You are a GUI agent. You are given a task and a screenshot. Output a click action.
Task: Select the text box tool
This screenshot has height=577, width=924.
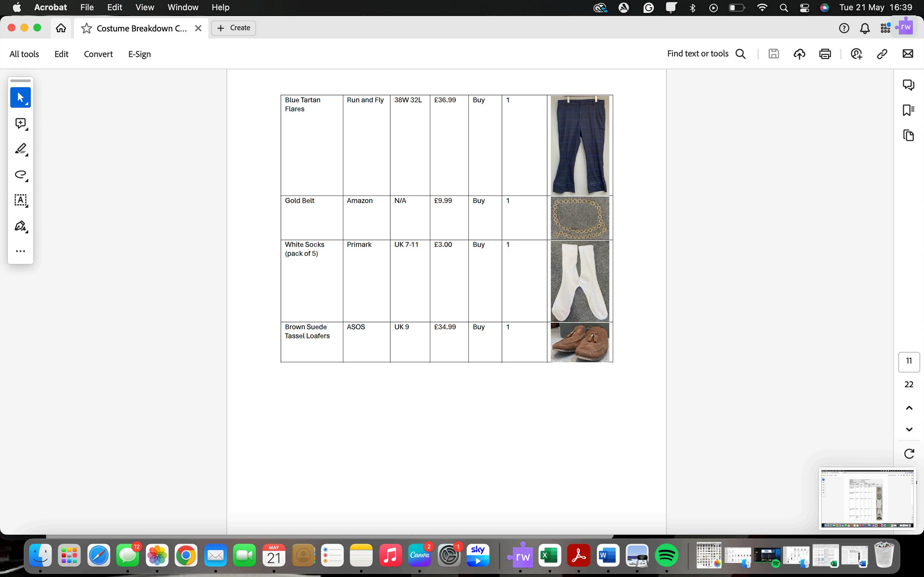(20, 200)
